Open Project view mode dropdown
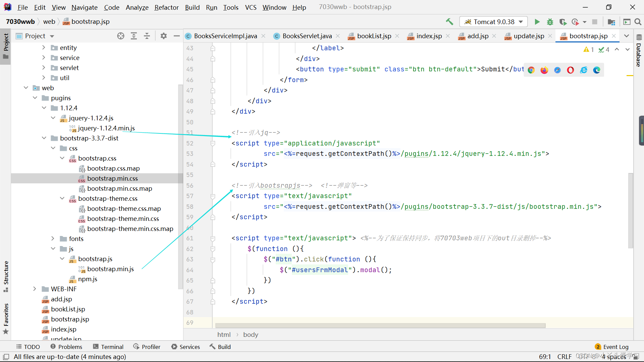The height and width of the screenshot is (362, 644). click(x=52, y=36)
